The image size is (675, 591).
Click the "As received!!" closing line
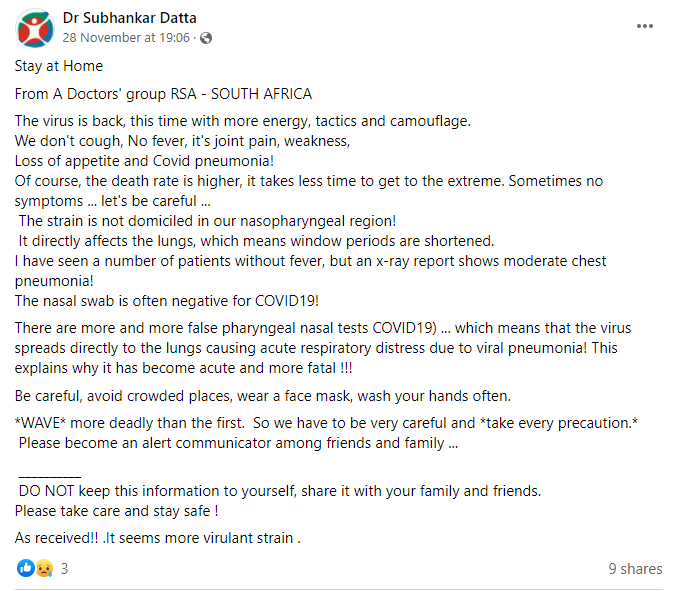[157, 538]
